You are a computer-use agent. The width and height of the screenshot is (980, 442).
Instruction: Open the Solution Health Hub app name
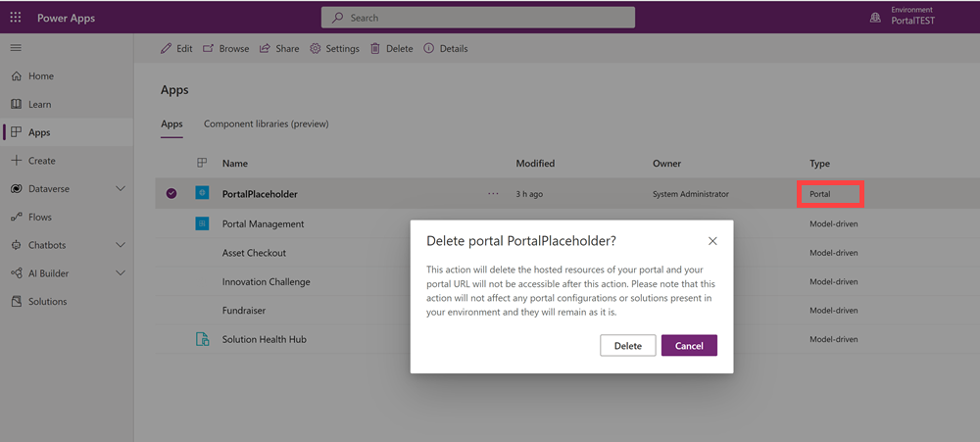[265, 339]
